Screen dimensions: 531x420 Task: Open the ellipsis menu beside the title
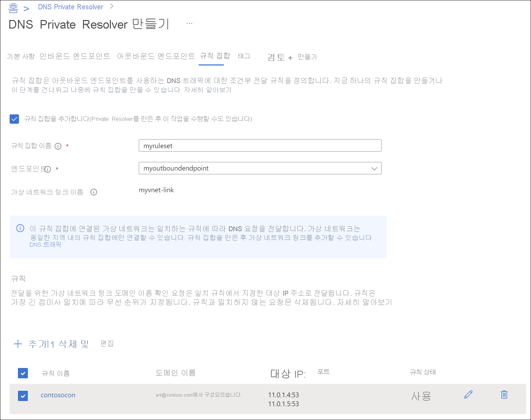pyautogui.click(x=189, y=23)
